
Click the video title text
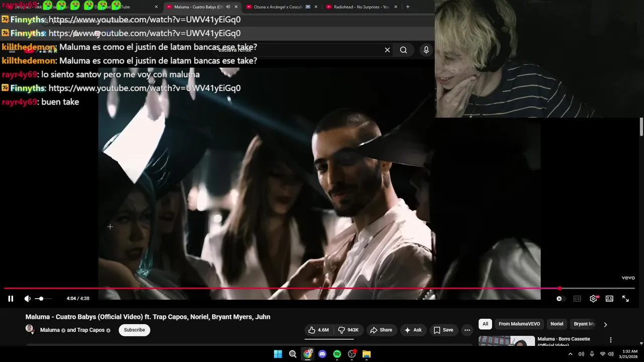click(x=148, y=317)
